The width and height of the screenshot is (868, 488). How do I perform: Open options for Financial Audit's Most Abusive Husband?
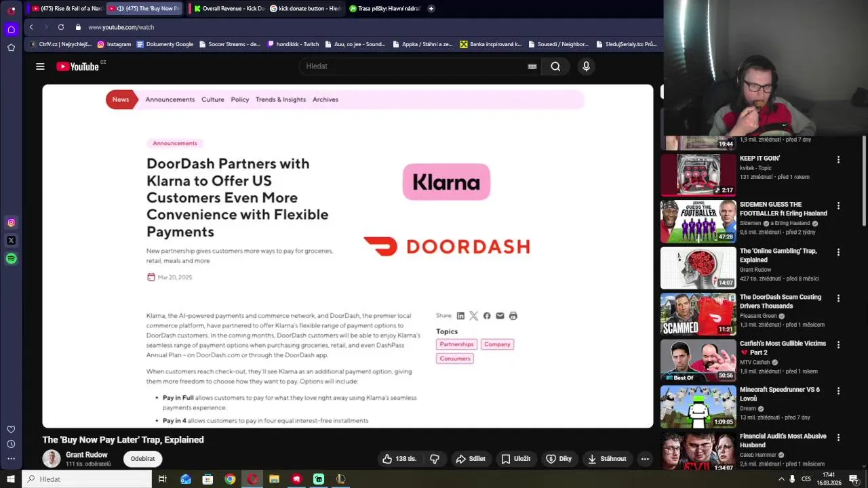click(x=838, y=437)
